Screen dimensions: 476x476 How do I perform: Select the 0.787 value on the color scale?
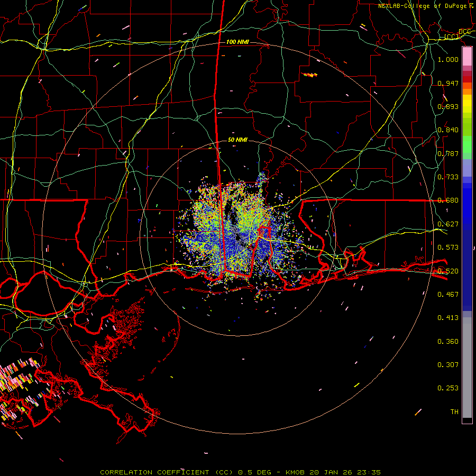point(448,153)
